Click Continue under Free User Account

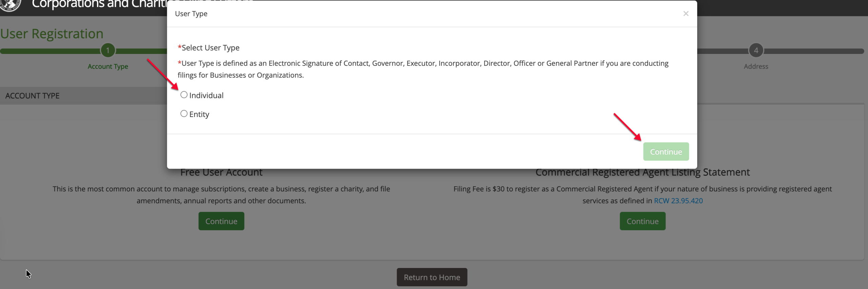(x=221, y=221)
